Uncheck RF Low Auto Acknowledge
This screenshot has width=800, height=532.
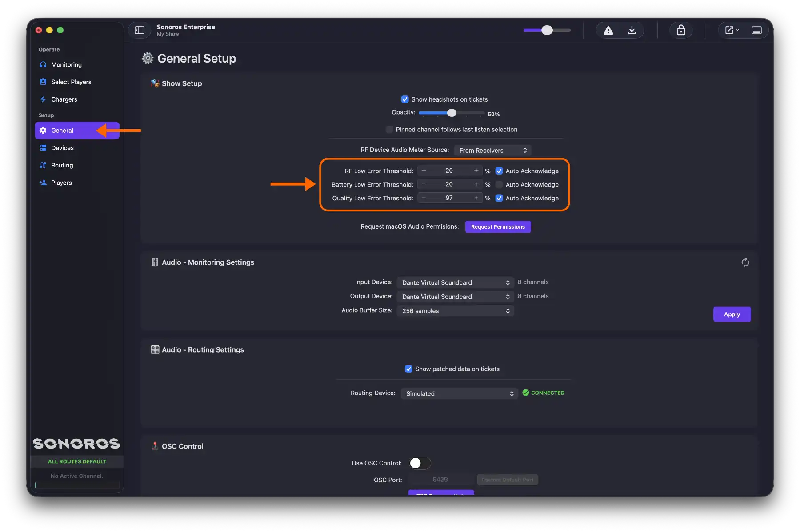tap(499, 171)
